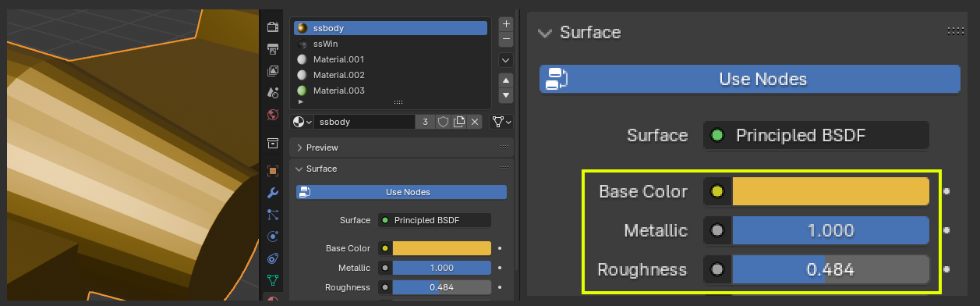Animate enlarged Roughness keyframe dot
The image size is (980, 306).
[x=946, y=270]
